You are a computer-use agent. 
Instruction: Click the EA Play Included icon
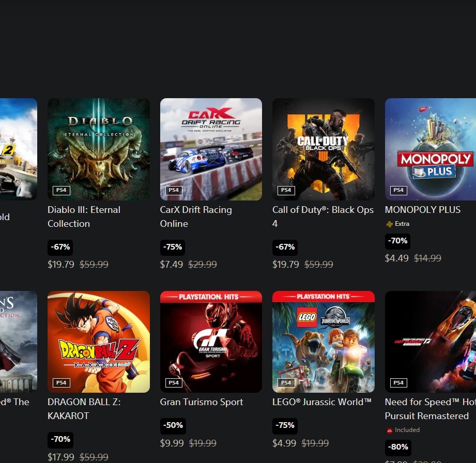tap(390, 430)
